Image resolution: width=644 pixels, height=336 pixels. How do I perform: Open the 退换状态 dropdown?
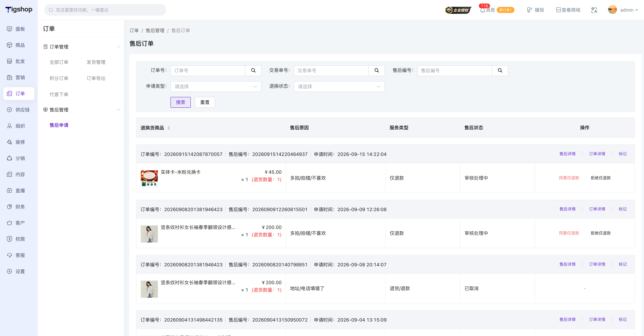pos(339,86)
